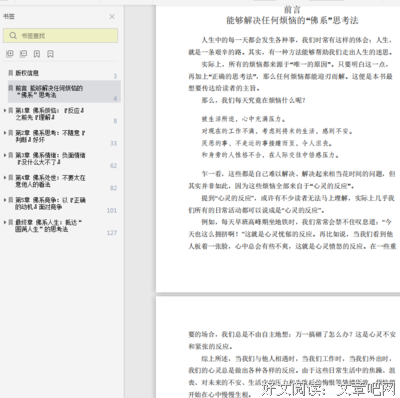Jump to 最终章 佛系人生 bookmark
400x398 pixels.
pyautogui.click(x=49, y=225)
